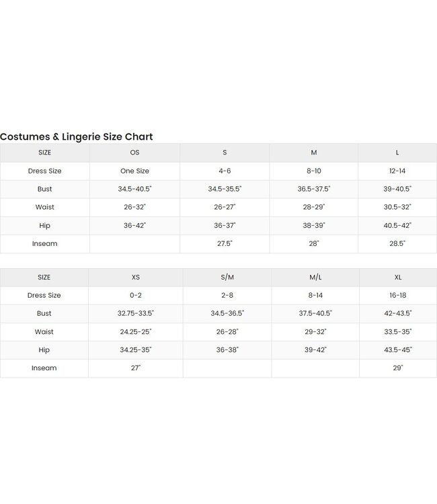Click the M/L size column header
This screenshot has width=437, height=504.
[x=315, y=277]
